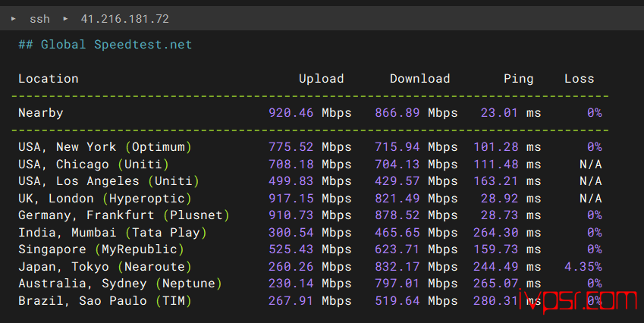This screenshot has width=644, height=323.
Task: Click the USA, Chicago (Uniti) entry
Action: pyautogui.click(x=93, y=165)
